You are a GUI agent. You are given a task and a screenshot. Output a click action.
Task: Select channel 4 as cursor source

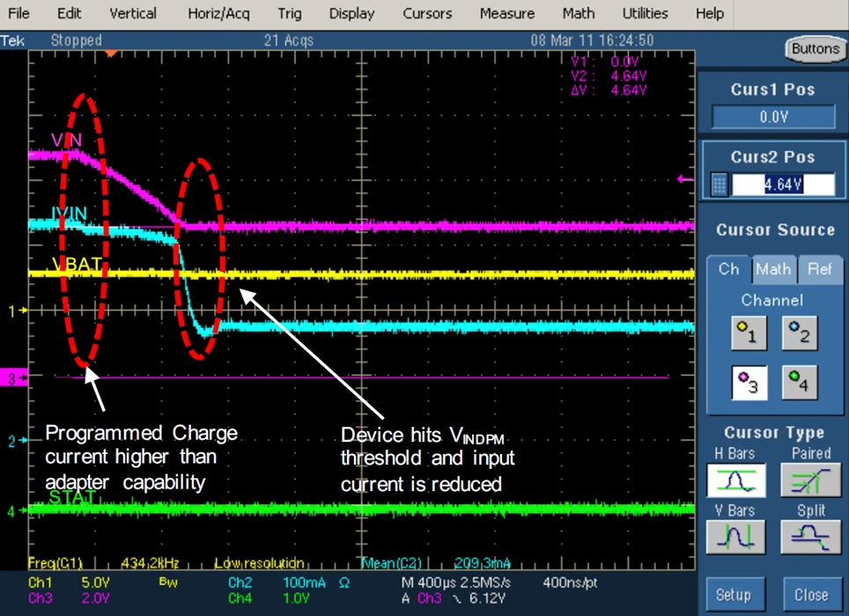(x=799, y=383)
